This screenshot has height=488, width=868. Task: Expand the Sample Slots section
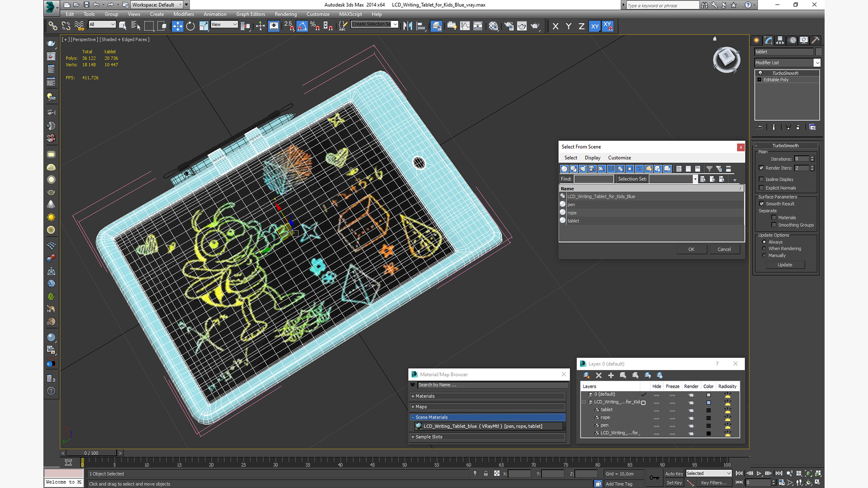[488, 437]
